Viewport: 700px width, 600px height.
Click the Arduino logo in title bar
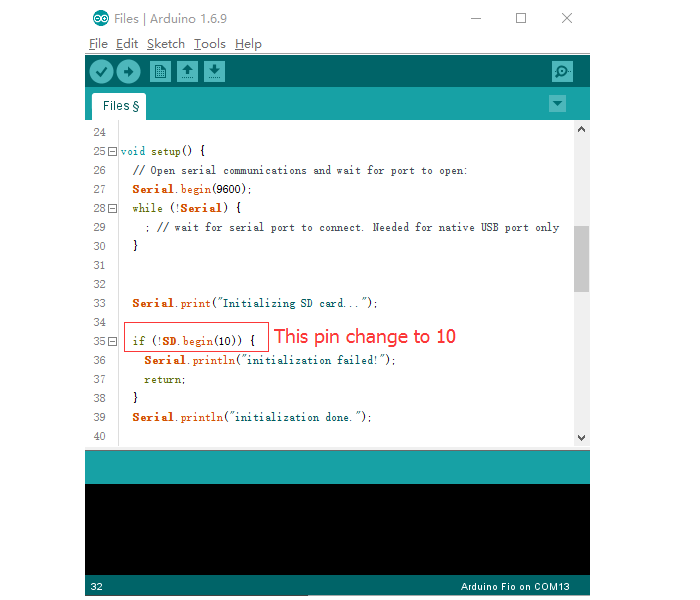tap(101, 18)
